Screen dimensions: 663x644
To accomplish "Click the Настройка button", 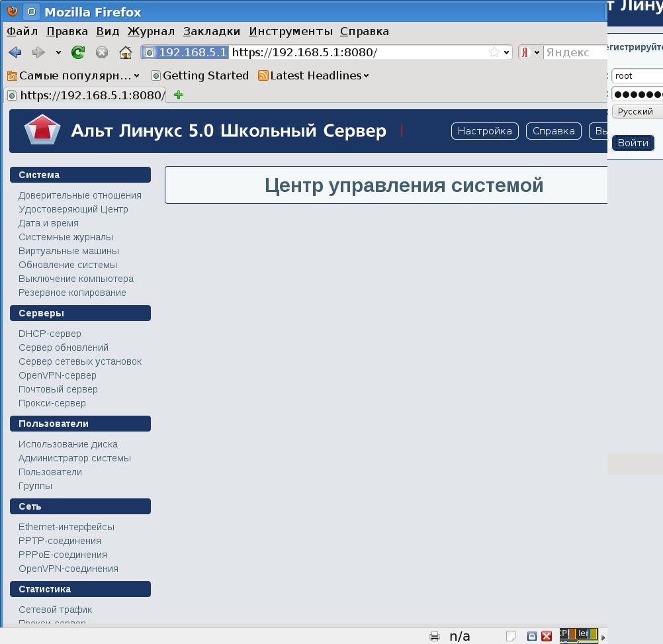I will tap(484, 131).
